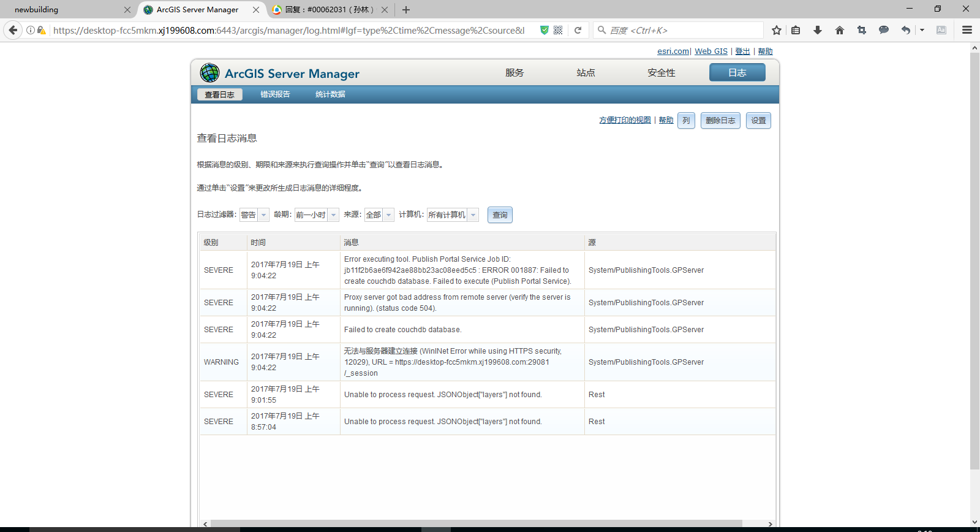This screenshot has height=532, width=980.
Task: Click the 登出 logout link
Action: [x=742, y=51]
